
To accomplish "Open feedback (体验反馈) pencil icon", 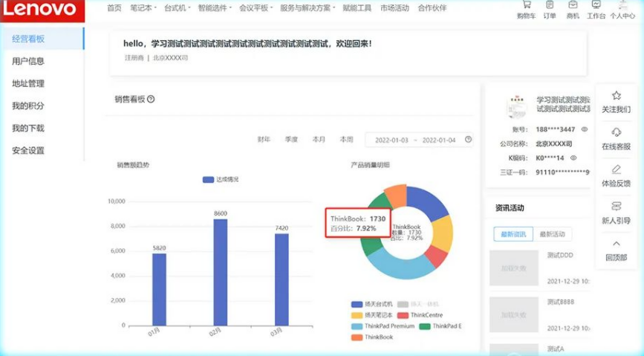I will coord(616,169).
